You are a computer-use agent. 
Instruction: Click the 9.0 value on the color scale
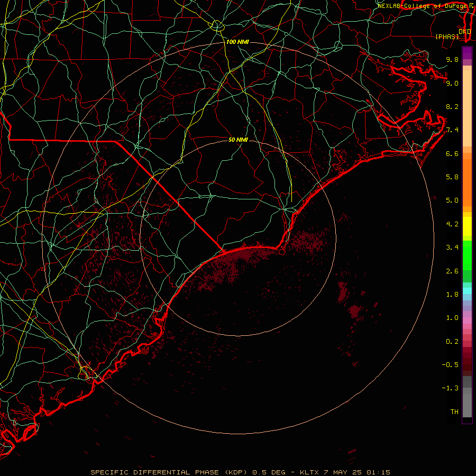click(452, 83)
